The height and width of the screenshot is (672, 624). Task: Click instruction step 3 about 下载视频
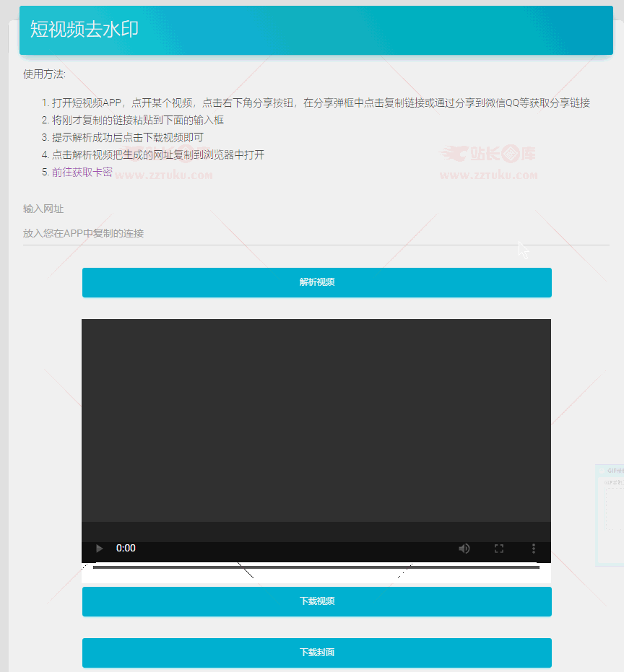[127, 138]
